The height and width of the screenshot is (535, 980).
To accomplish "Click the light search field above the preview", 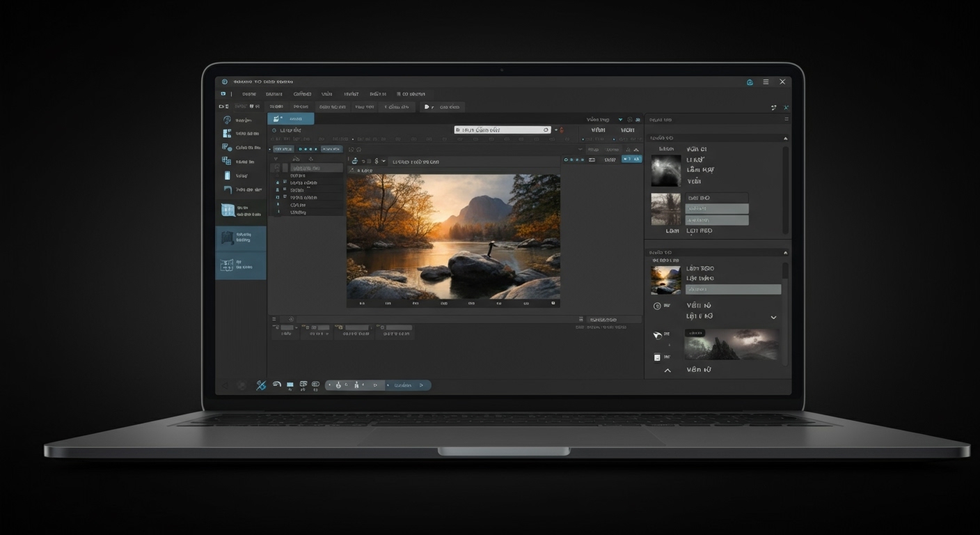I will (x=502, y=130).
